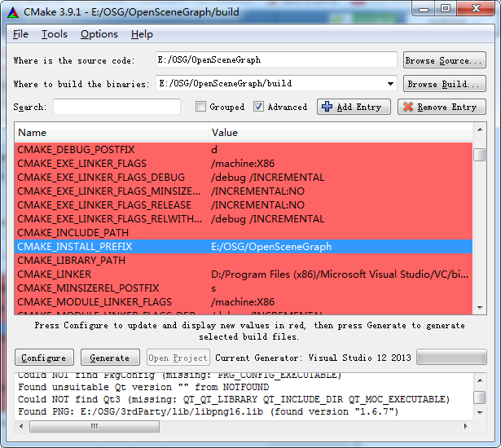Uncheck the Advanced checkbox
This screenshot has width=501, height=448.
pyautogui.click(x=259, y=107)
